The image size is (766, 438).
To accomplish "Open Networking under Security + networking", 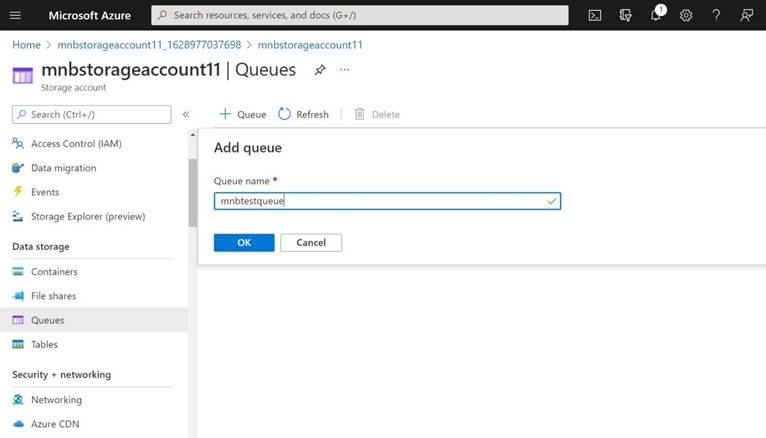I will tap(94, 399).
